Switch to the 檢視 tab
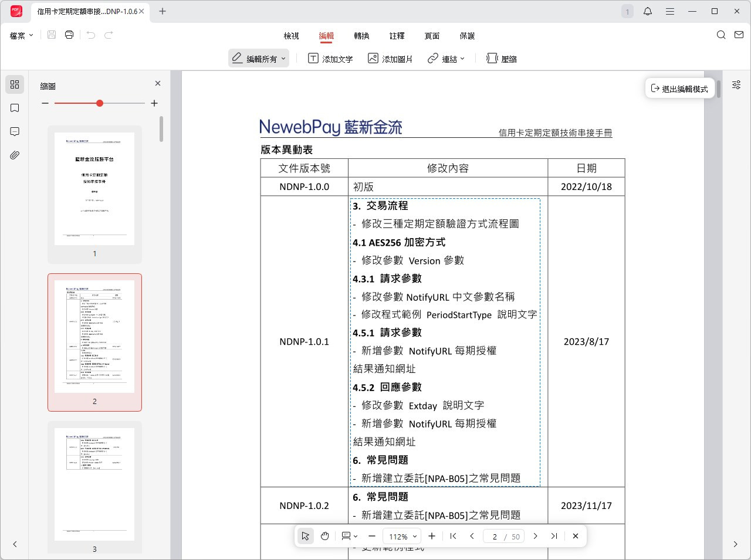751x560 pixels. tap(292, 36)
